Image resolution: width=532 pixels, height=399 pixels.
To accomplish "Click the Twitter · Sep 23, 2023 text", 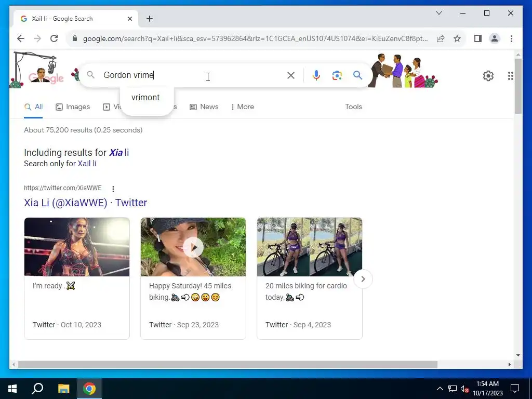I will (183, 325).
